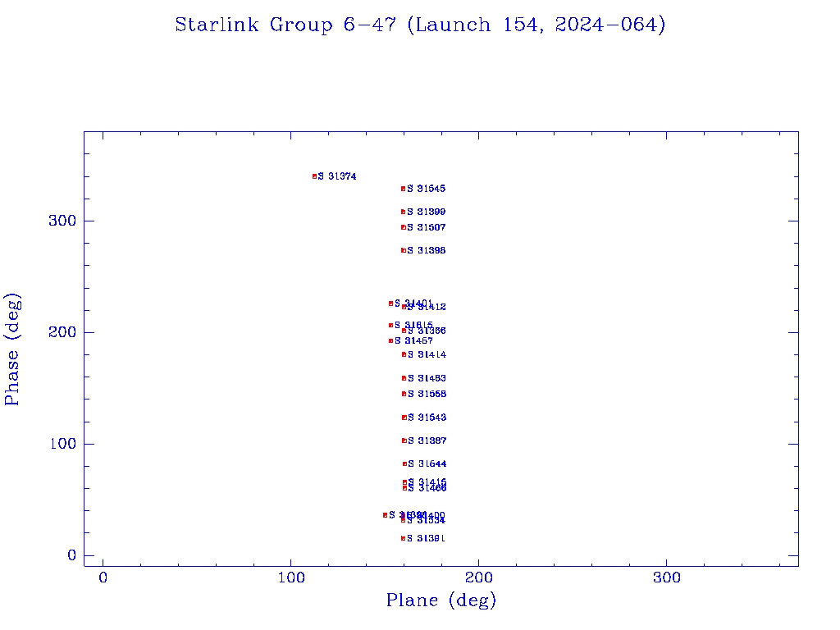Pick the "S 31387" satellite label
Viewport: 840px width, 630px height.
(x=427, y=441)
